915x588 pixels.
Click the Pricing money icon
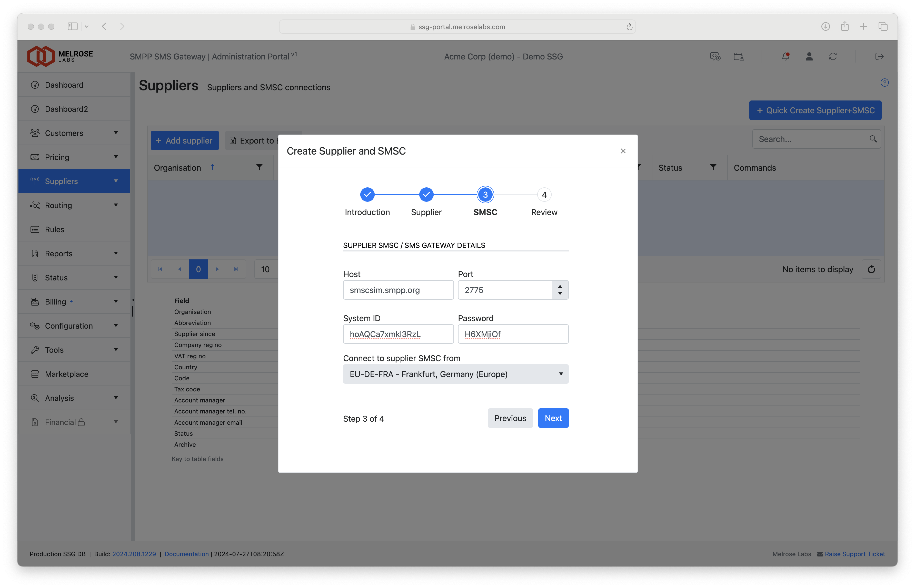point(35,157)
